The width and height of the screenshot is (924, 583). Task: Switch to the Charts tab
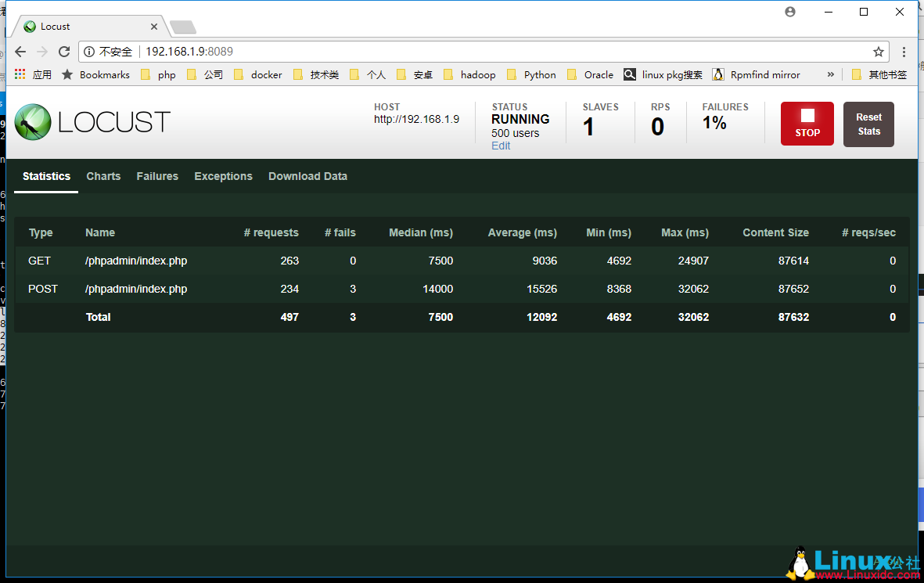click(103, 176)
